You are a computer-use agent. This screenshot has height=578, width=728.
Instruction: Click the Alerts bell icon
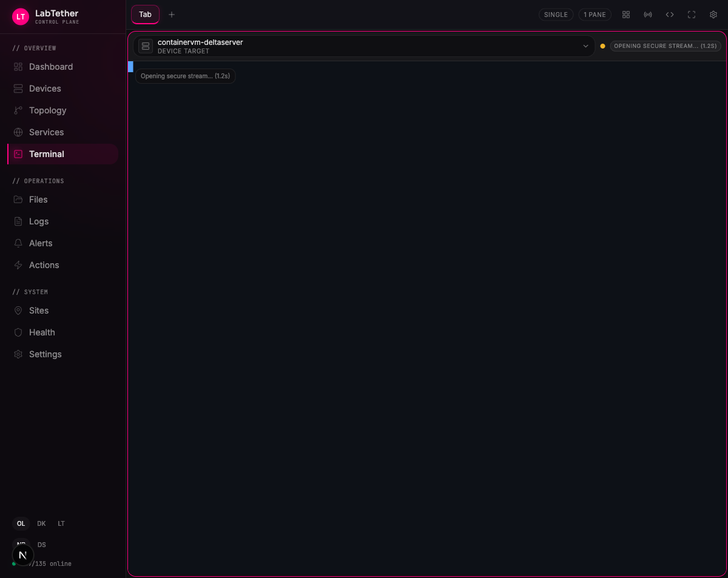[x=18, y=243]
